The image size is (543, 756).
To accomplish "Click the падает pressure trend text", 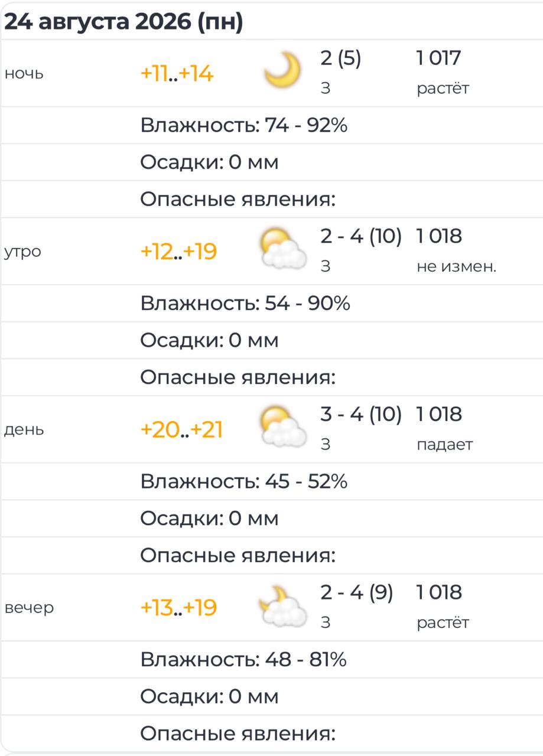I will [x=445, y=445].
